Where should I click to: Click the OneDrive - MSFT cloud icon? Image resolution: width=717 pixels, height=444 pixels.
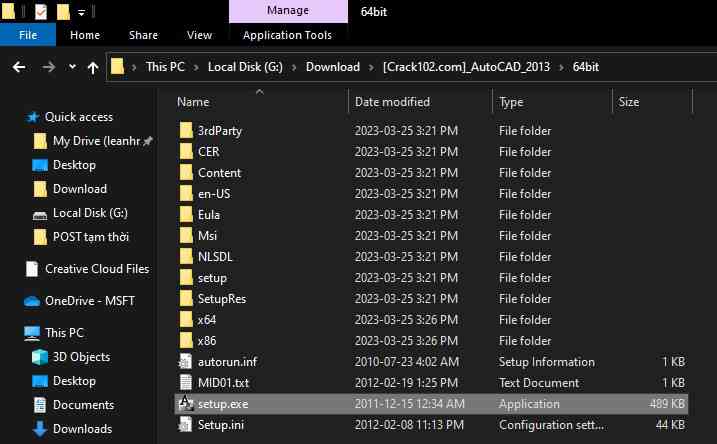click(32, 301)
